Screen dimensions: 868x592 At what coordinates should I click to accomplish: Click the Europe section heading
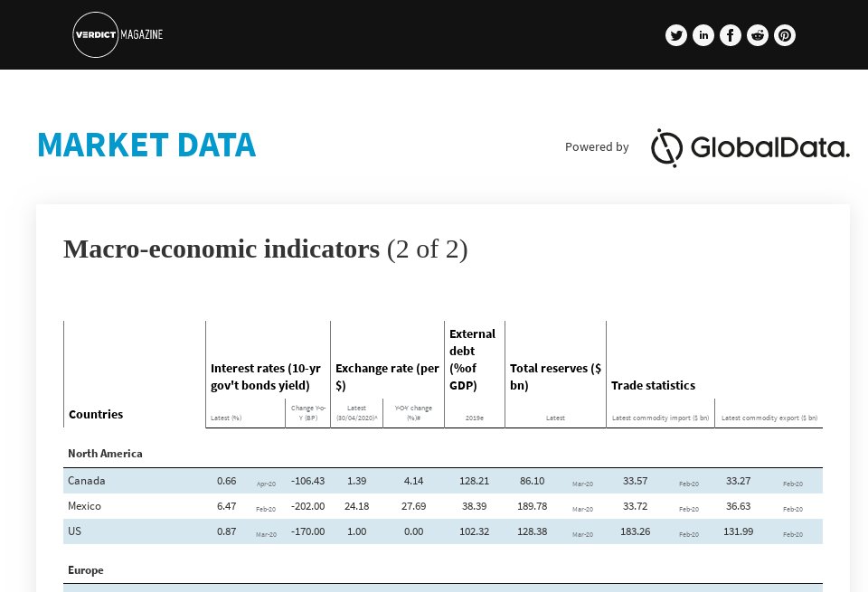point(86,570)
